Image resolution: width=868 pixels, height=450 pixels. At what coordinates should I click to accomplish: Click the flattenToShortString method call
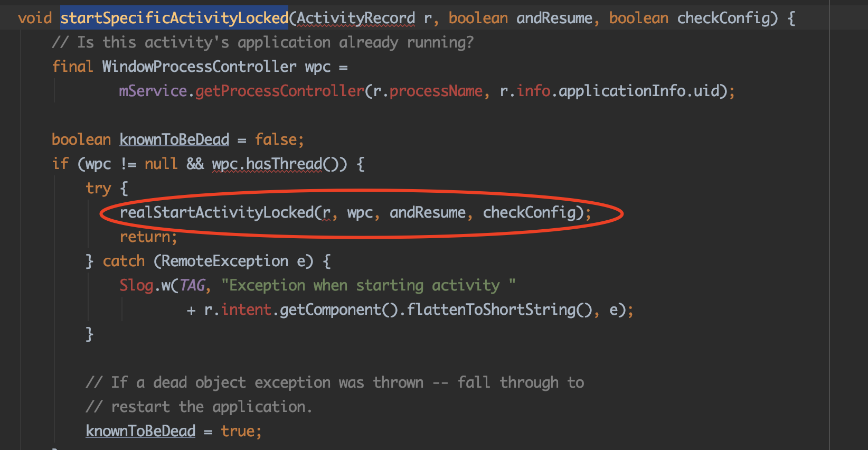491,310
